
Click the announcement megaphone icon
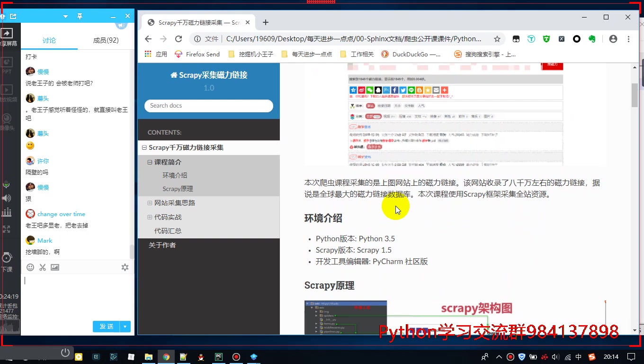[x=121, y=26]
